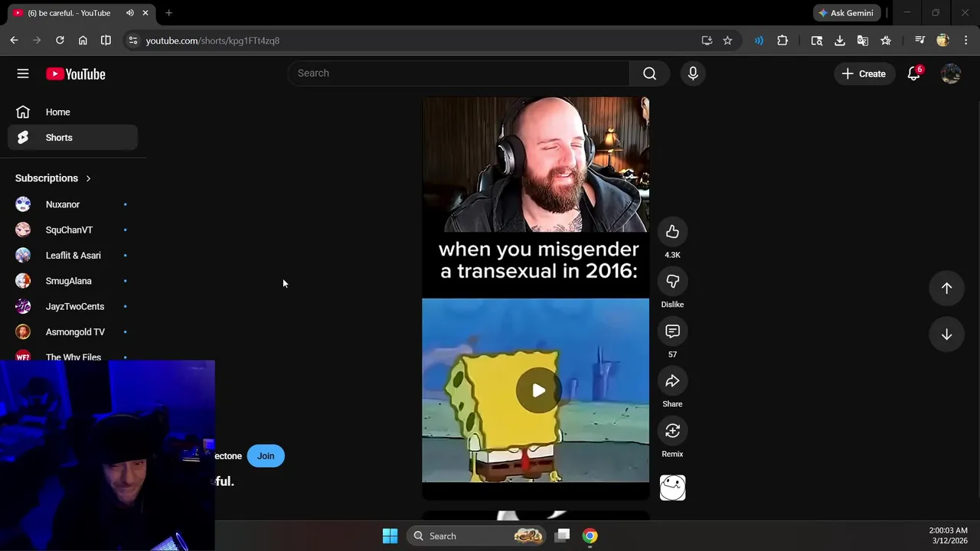
Task: Reload the current page
Action: pyautogui.click(x=60, y=41)
